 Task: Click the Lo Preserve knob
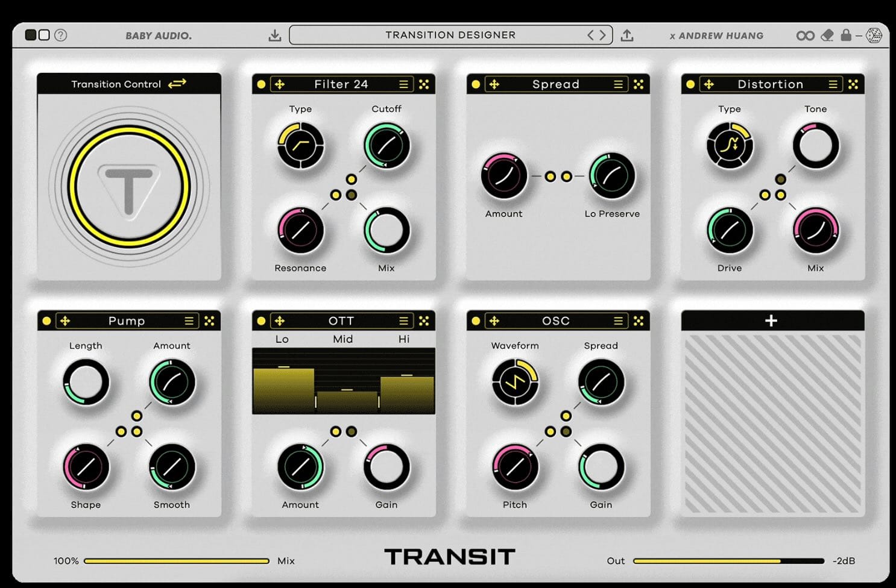pyautogui.click(x=611, y=176)
